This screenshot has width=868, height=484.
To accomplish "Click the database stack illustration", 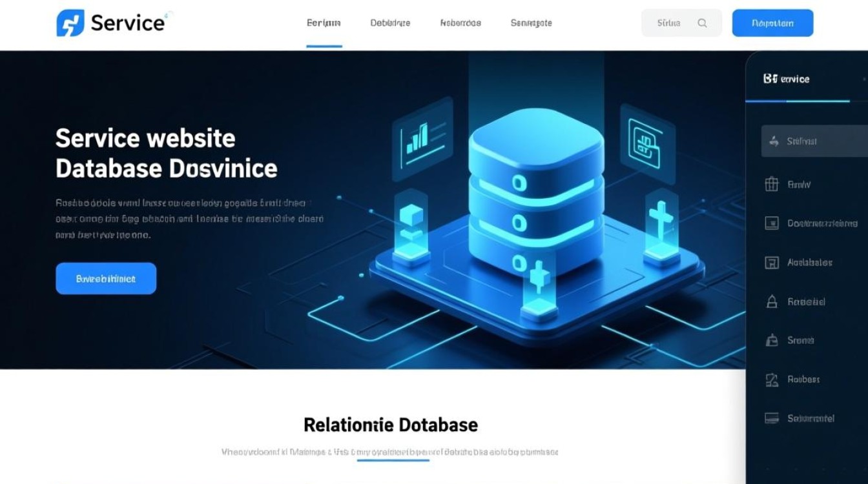I will pos(535,194).
